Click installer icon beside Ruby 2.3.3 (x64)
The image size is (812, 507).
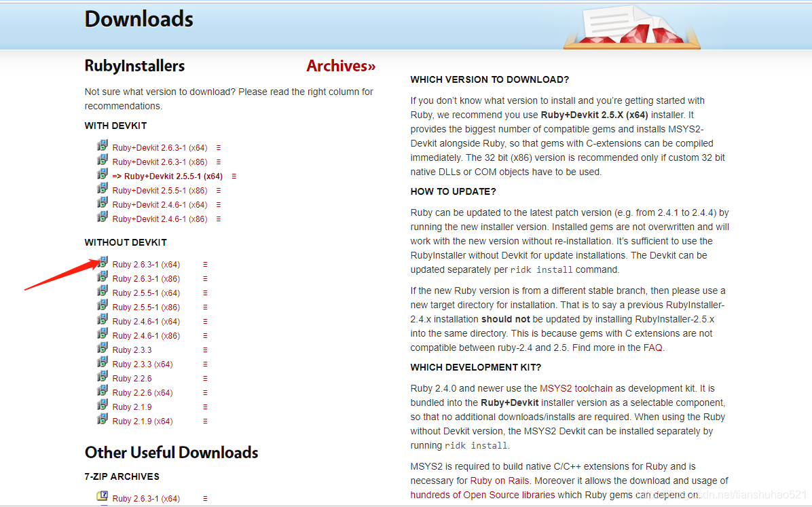103,362
